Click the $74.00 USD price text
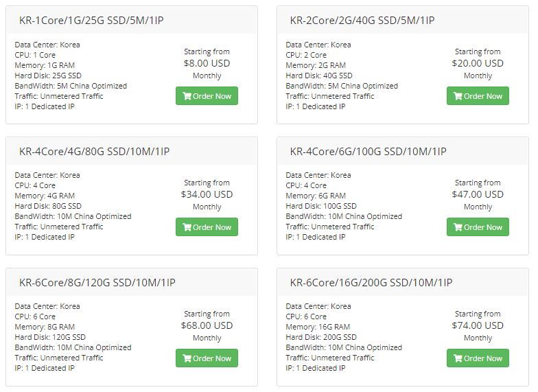This screenshot has height=392, width=538. (478, 325)
